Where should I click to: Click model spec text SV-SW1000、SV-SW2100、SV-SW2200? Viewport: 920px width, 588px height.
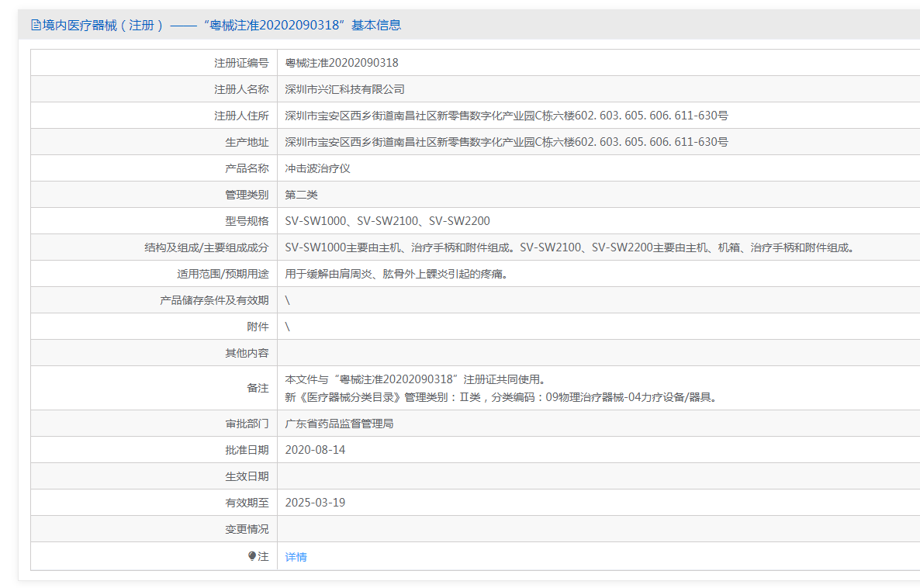point(387,221)
